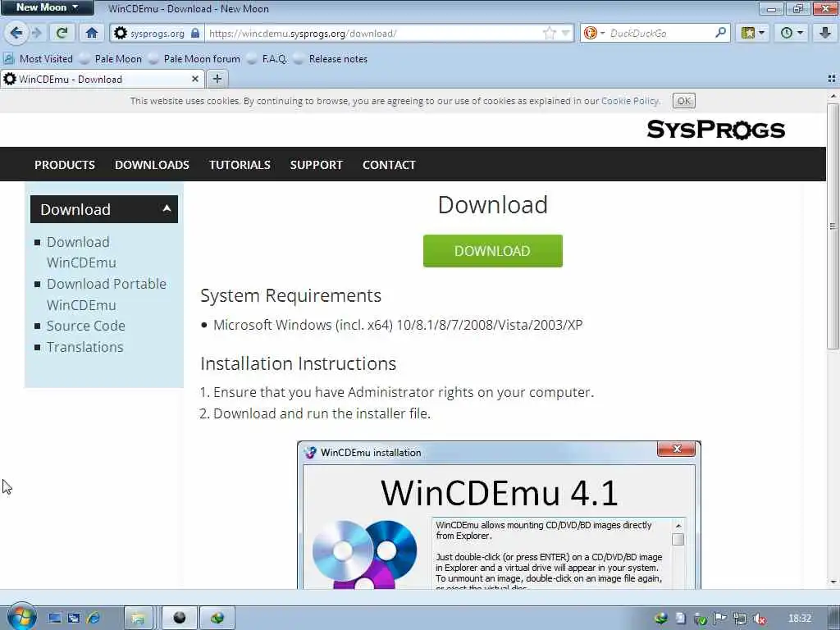Viewport: 840px width, 630px height.
Task: Open the bookmarks toolbar button menu
Action: (753, 33)
